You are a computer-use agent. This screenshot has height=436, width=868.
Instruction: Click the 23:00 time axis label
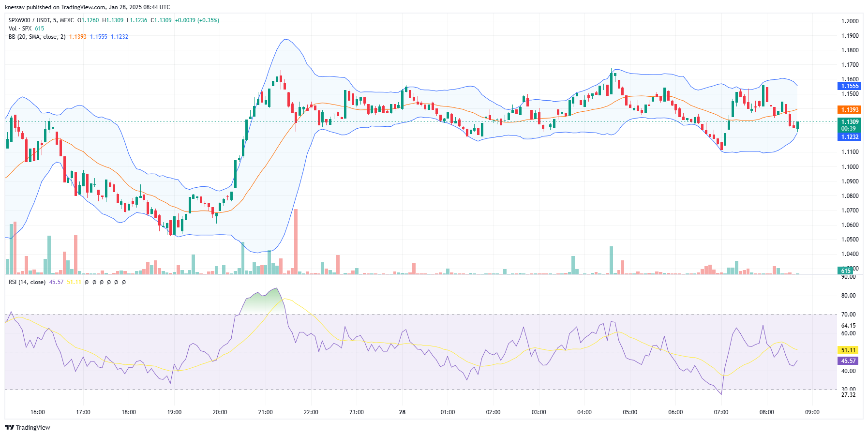(357, 412)
